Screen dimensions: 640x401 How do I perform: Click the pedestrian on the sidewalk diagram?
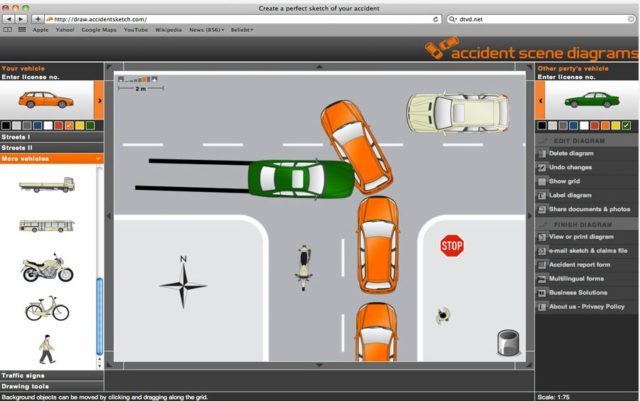pos(442,315)
